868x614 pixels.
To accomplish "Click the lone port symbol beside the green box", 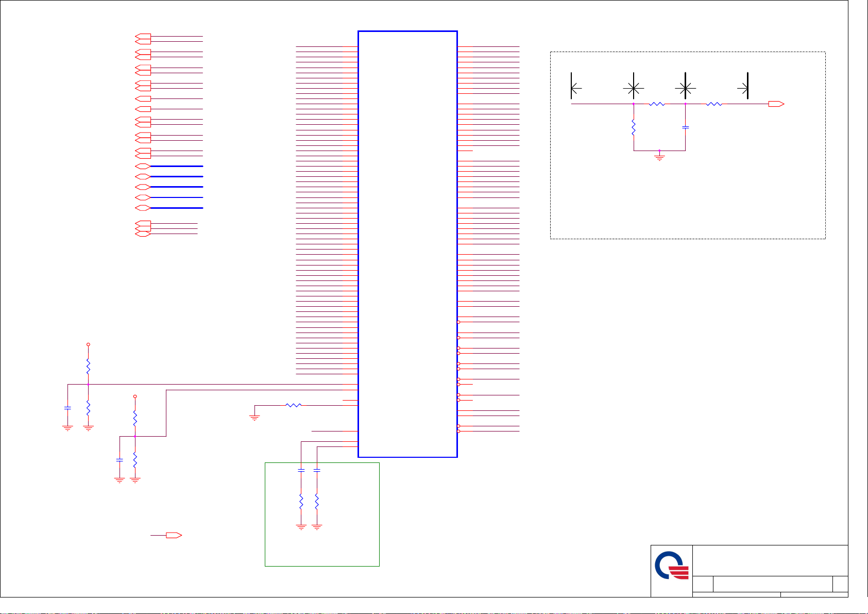I will (x=174, y=536).
